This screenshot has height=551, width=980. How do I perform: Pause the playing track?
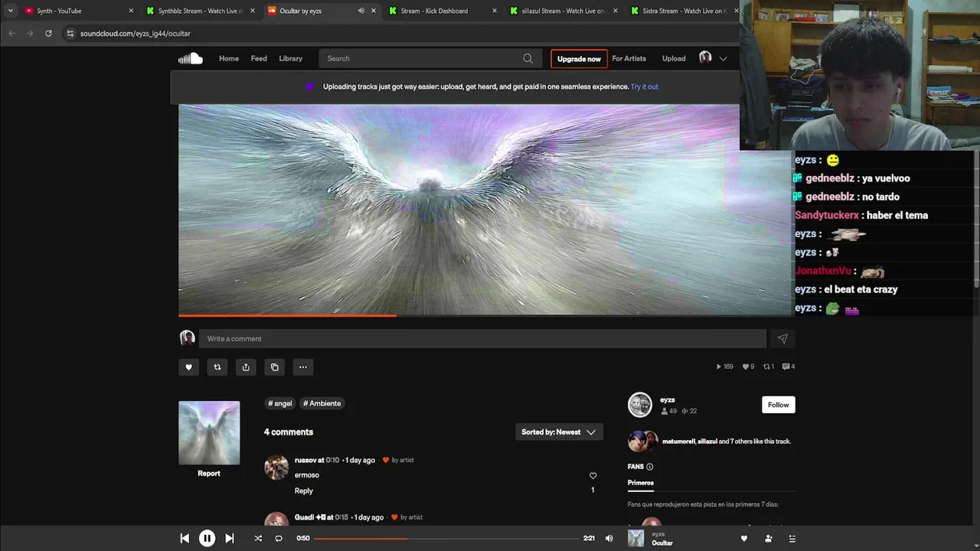(207, 538)
